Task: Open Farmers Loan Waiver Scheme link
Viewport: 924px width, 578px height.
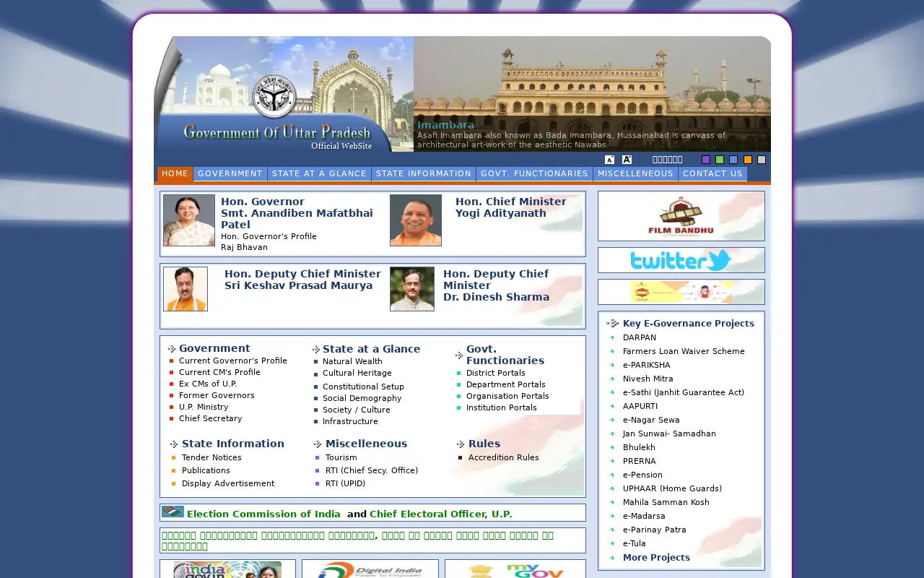Action: click(x=684, y=351)
